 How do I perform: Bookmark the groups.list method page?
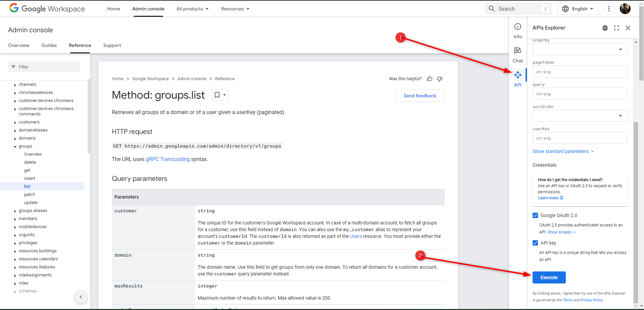tap(220, 95)
